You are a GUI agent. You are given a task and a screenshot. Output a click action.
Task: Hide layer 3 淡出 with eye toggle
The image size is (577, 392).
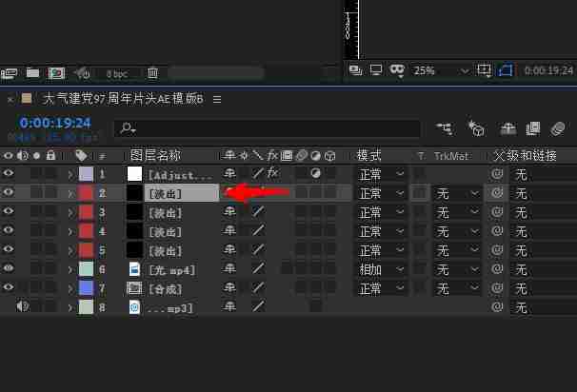pos(9,211)
